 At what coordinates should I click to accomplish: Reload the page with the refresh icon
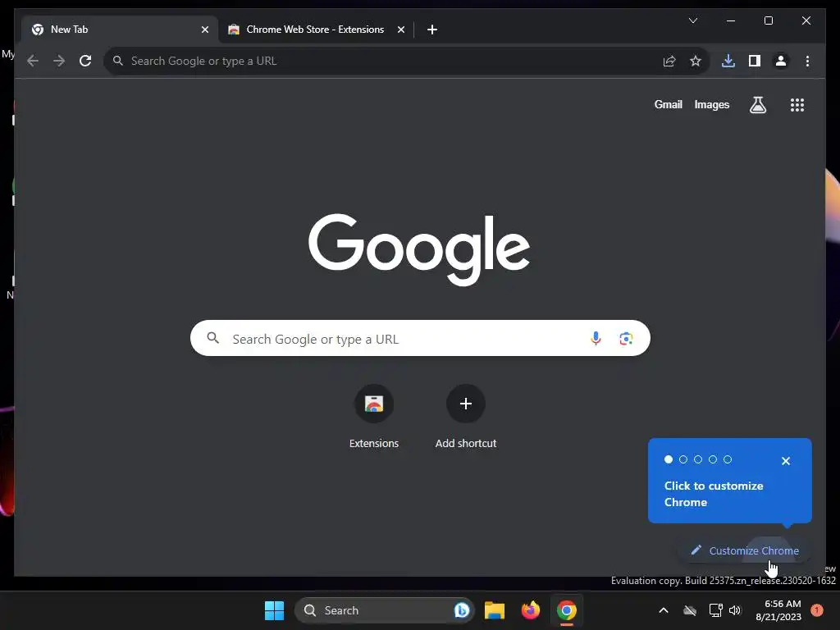pyautogui.click(x=85, y=61)
